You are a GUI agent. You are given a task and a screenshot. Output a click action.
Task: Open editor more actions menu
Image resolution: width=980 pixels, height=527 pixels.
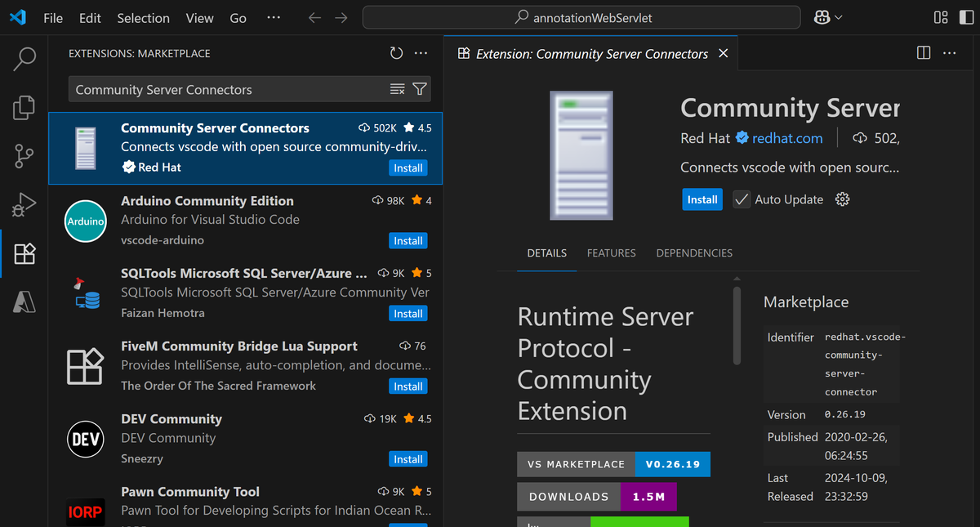(949, 53)
